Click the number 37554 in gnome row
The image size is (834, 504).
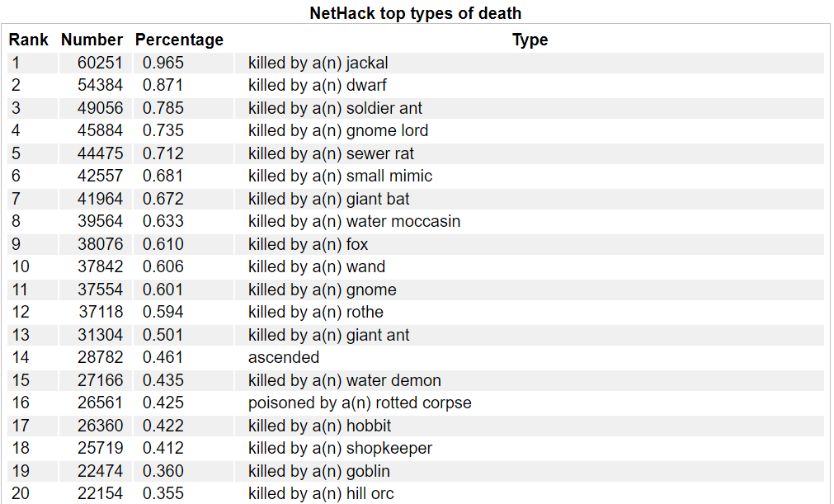[x=100, y=290]
